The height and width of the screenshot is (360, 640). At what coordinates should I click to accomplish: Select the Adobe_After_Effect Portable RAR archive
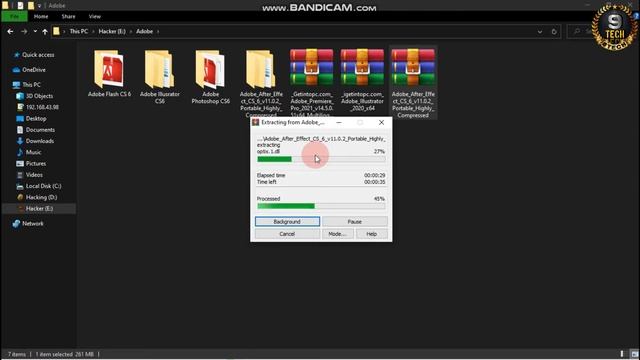[x=413, y=83]
